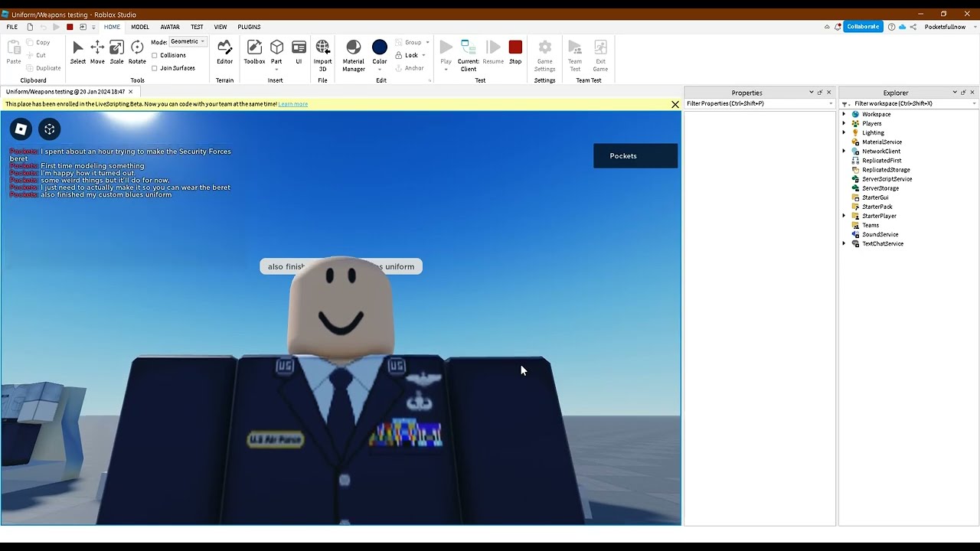Open the Mode Geometric dropdown

coord(188,41)
